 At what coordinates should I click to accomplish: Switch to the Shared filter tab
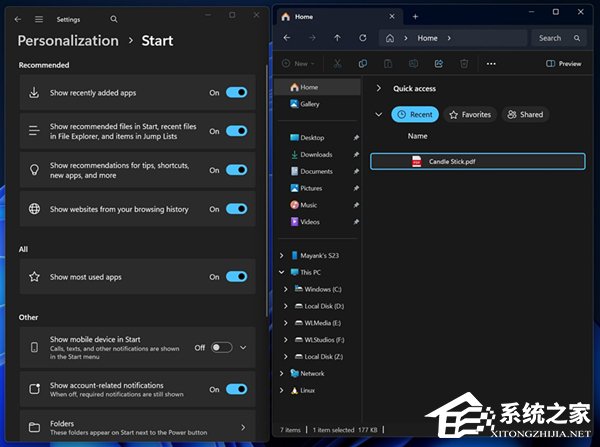[525, 114]
